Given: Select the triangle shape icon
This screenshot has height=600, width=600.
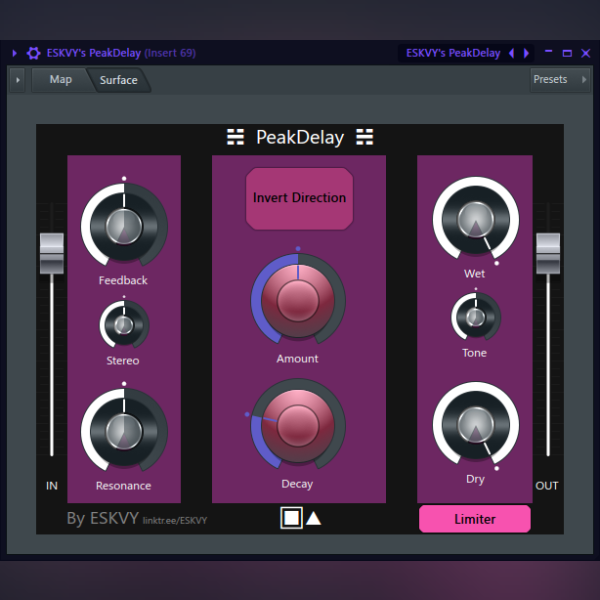Looking at the screenshot, I should point(314,518).
